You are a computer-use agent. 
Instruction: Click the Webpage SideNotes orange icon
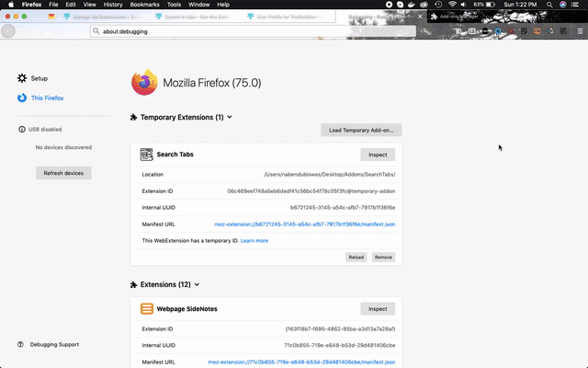(147, 309)
